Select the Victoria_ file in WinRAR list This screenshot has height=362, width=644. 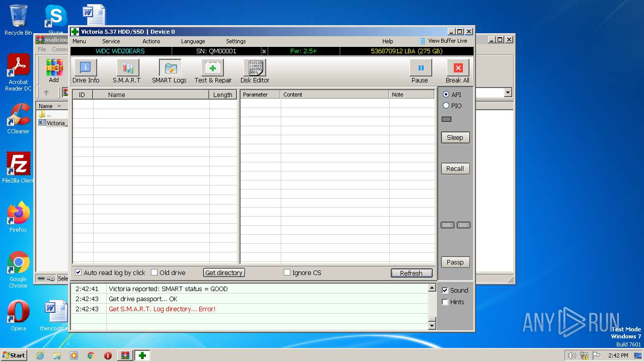point(53,123)
